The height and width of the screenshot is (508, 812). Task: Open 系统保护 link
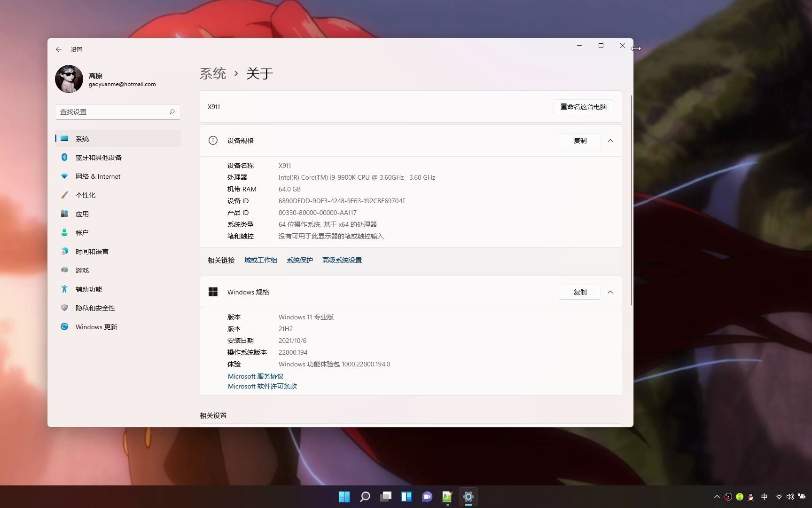(x=300, y=260)
